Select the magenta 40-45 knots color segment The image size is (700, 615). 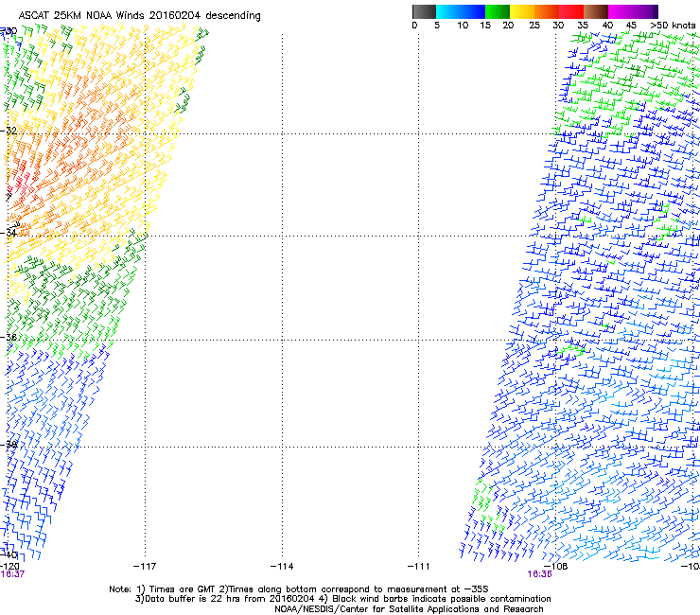(621, 11)
